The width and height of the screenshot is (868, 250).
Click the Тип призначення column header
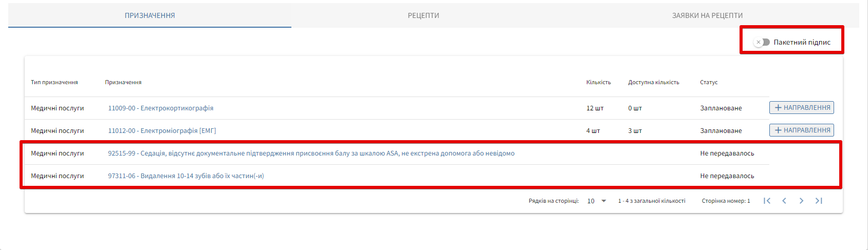(54, 82)
